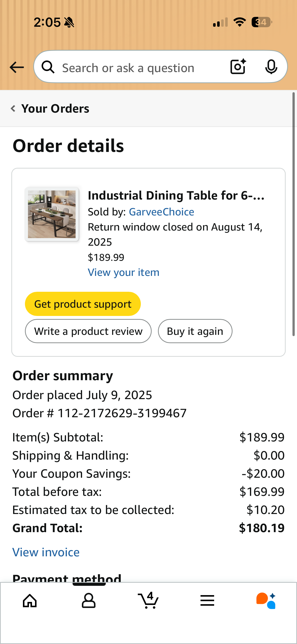Tap the magnifying glass search icon
The width and height of the screenshot is (297, 644).
tap(48, 67)
